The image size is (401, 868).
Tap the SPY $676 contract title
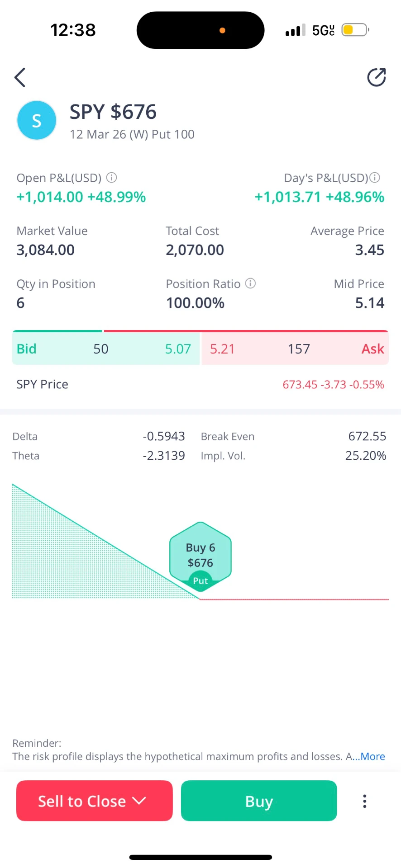click(113, 112)
